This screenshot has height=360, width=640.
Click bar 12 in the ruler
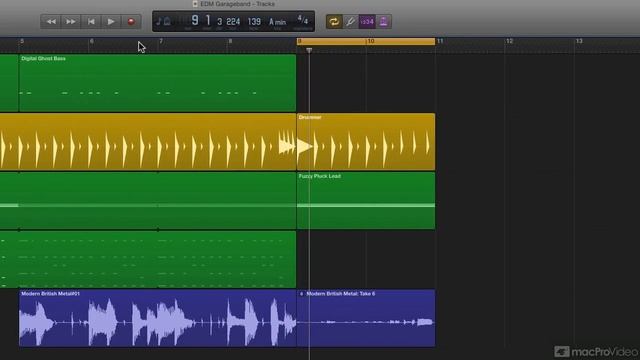(x=509, y=41)
